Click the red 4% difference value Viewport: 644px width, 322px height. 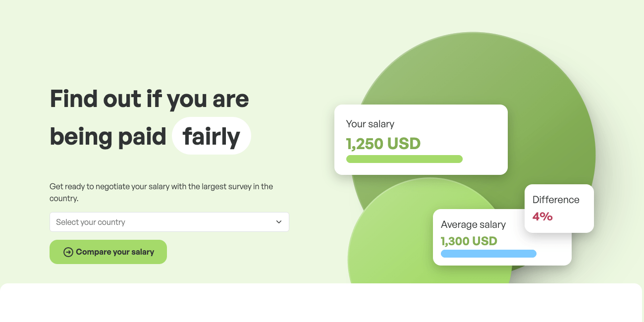542,216
